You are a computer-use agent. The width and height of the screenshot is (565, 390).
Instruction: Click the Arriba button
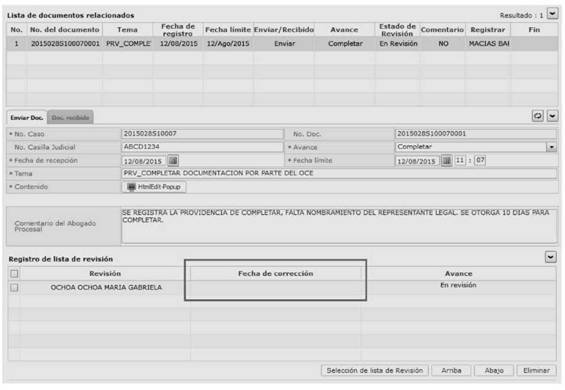[451, 370]
